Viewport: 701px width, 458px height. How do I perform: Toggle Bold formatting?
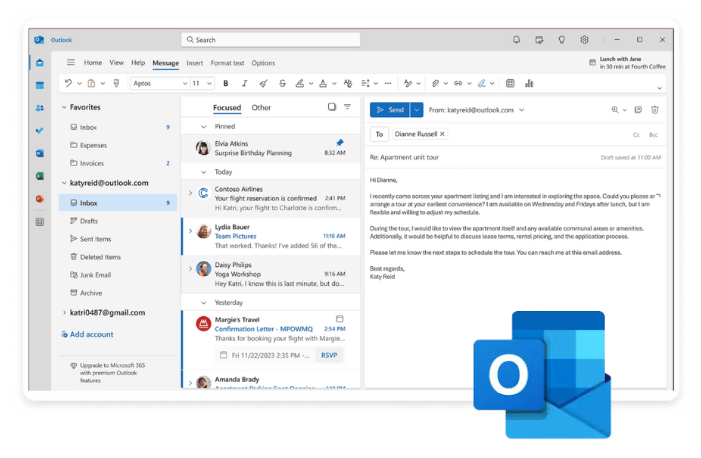point(226,83)
